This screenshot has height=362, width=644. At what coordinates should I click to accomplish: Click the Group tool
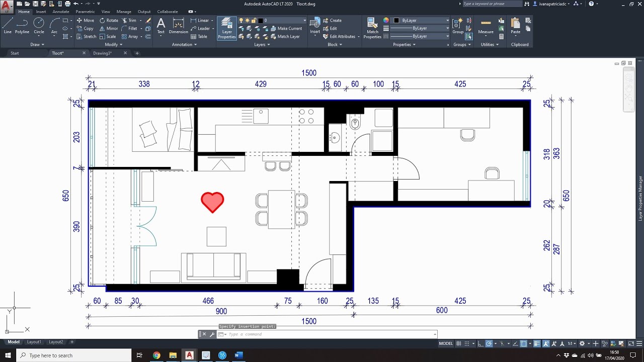458,26
